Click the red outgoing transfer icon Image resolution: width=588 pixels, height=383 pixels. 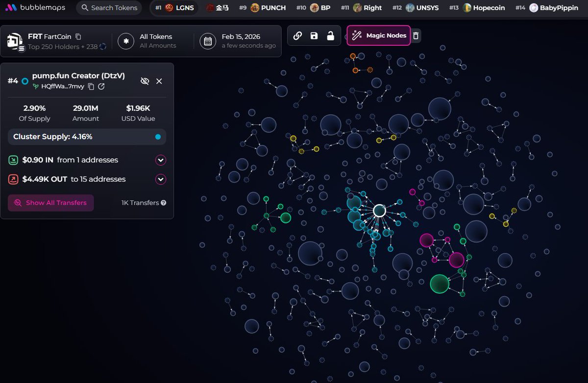[x=14, y=179]
